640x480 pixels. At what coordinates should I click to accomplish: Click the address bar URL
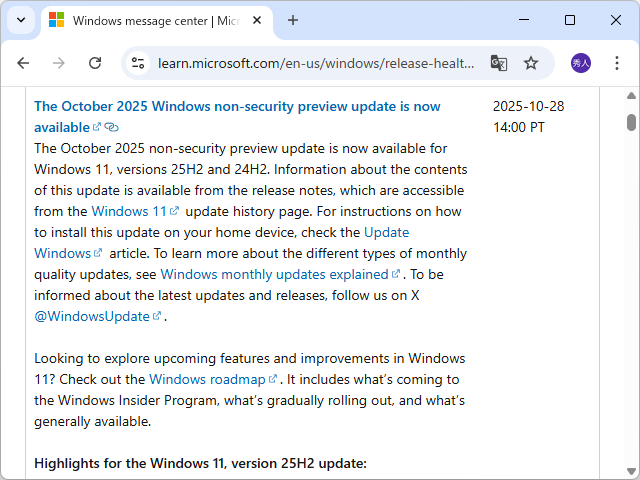point(316,63)
